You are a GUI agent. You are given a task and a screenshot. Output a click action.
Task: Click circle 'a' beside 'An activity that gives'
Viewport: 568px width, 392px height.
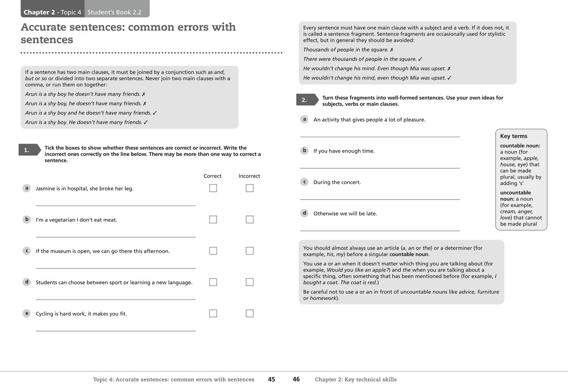click(304, 119)
